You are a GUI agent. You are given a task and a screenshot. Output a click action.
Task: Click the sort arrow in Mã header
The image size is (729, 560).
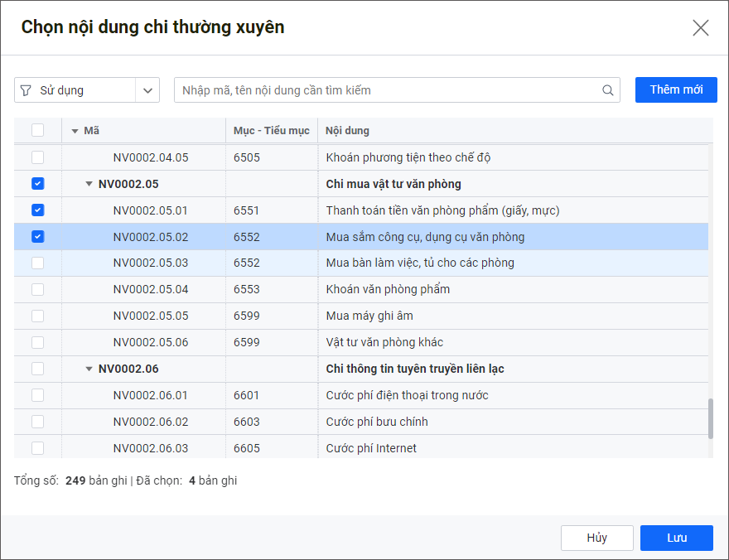tap(75, 131)
